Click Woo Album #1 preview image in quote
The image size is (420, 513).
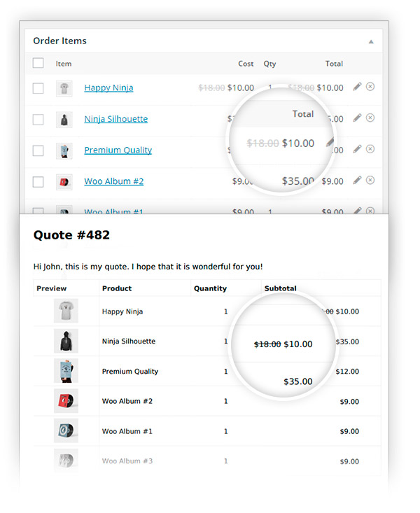[x=66, y=430]
